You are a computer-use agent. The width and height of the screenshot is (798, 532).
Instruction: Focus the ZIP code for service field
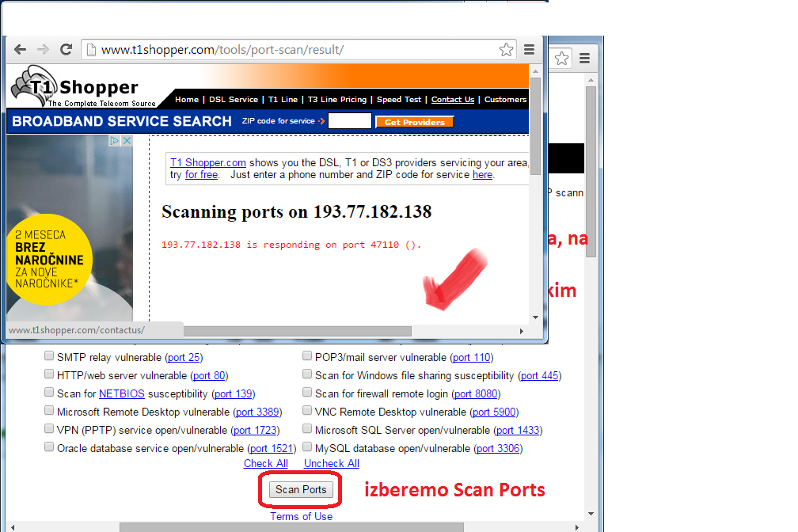click(350, 121)
